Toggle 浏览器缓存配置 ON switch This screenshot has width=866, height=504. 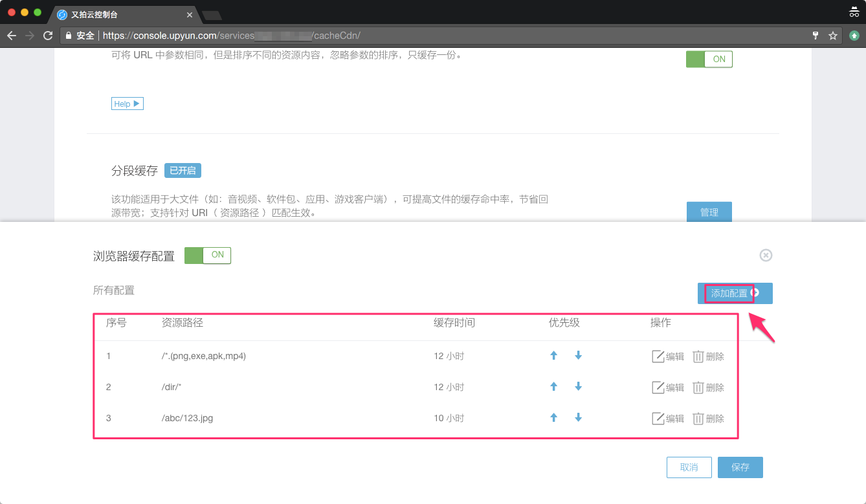tap(208, 255)
